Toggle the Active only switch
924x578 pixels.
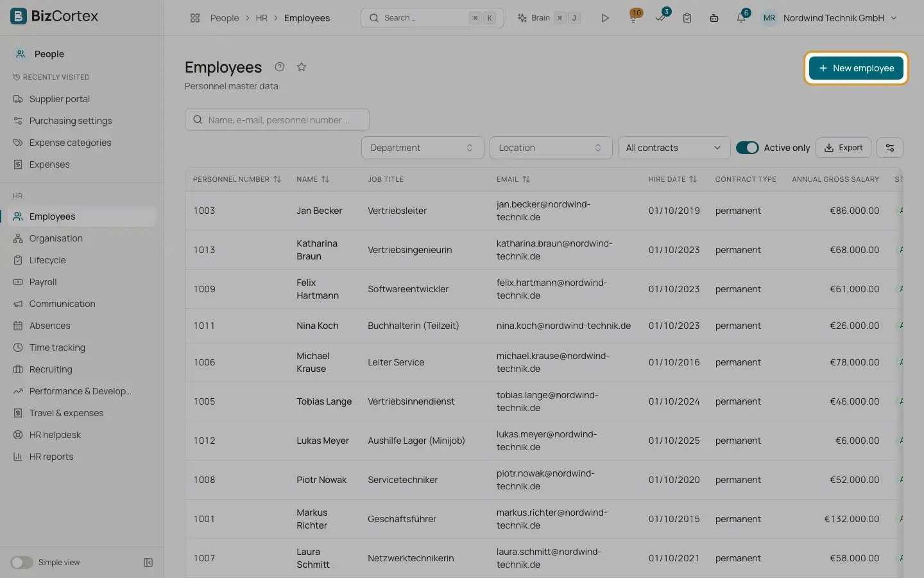pos(748,148)
